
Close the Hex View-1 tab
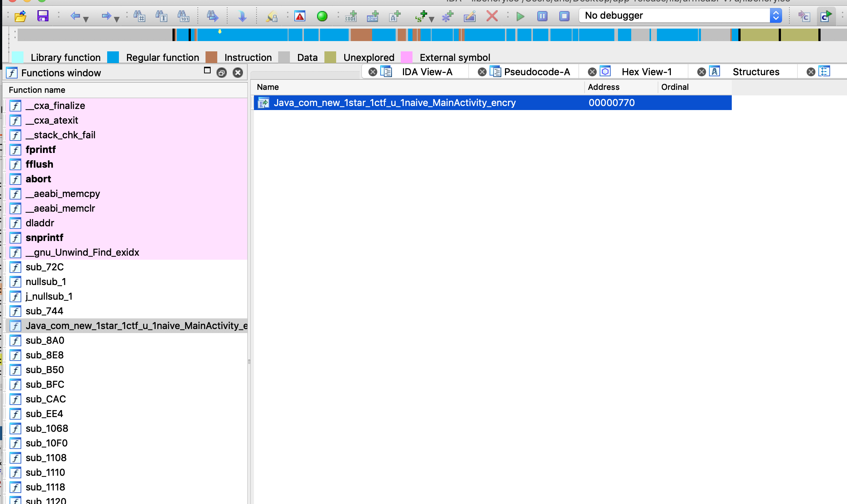click(x=592, y=72)
